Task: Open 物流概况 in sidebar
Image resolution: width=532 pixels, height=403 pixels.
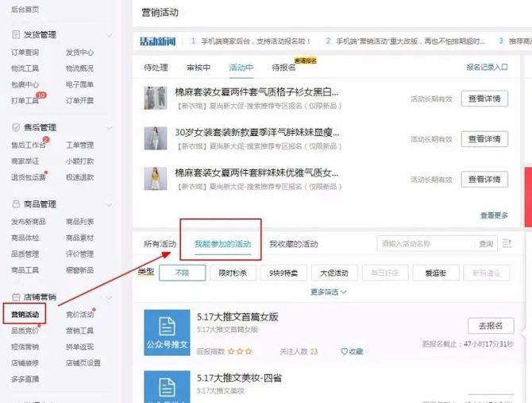Action: (x=79, y=68)
